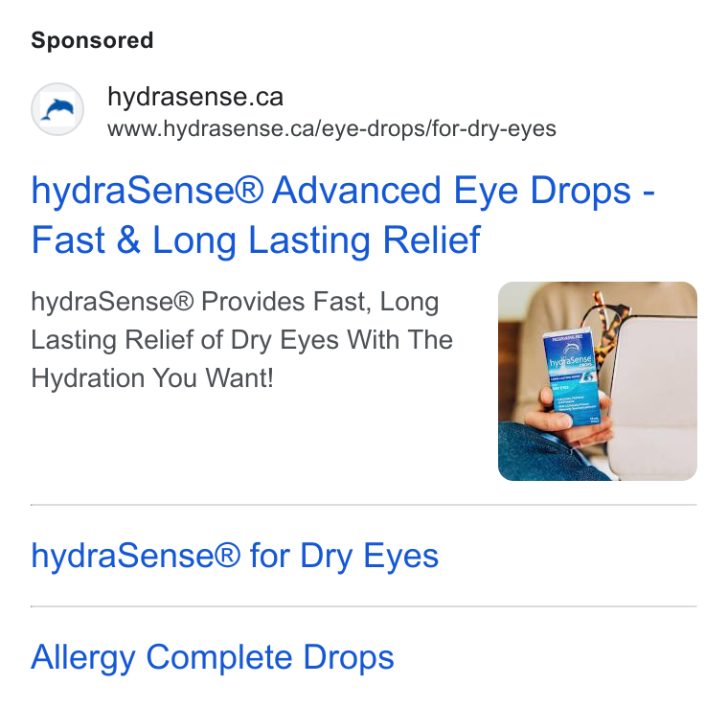Click the blue dolphin favicon icon

click(57, 109)
